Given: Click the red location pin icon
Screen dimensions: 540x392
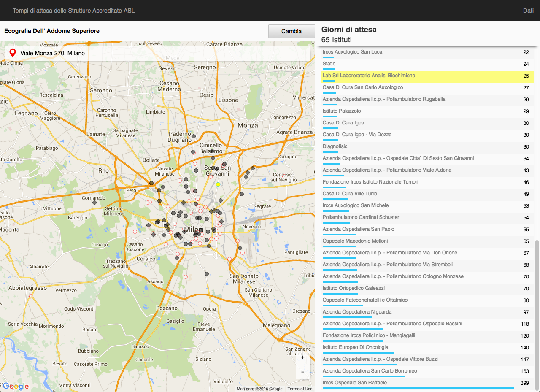Looking at the screenshot, I should 13,53.
